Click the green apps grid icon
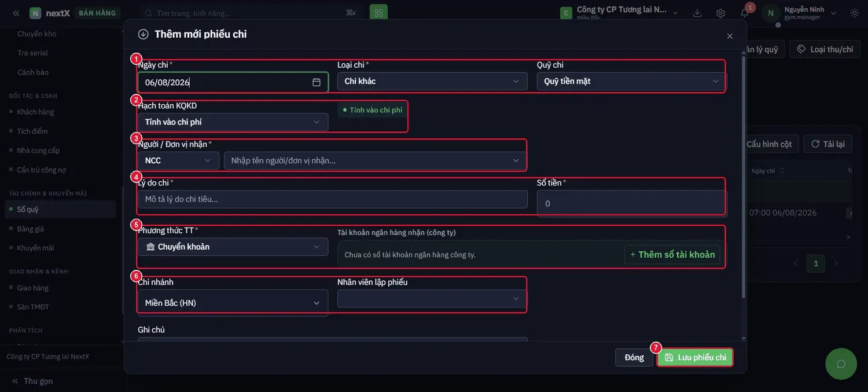Image resolution: width=868 pixels, height=392 pixels. (378, 13)
